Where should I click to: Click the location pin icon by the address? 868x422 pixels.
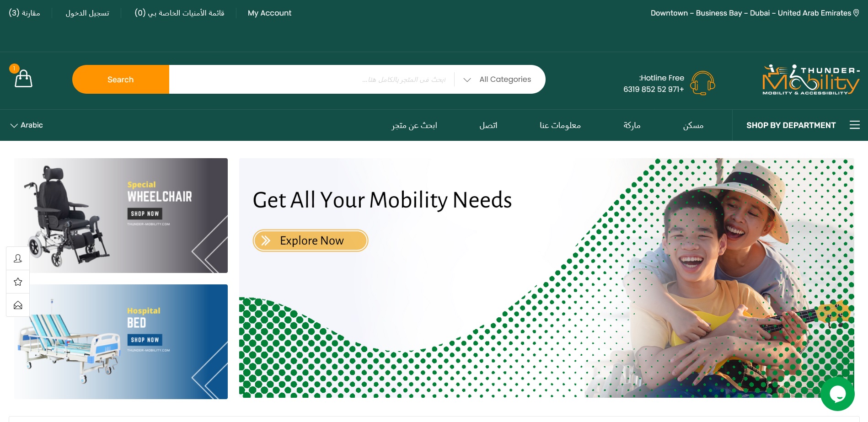pyautogui.click(x=856, y=13)
